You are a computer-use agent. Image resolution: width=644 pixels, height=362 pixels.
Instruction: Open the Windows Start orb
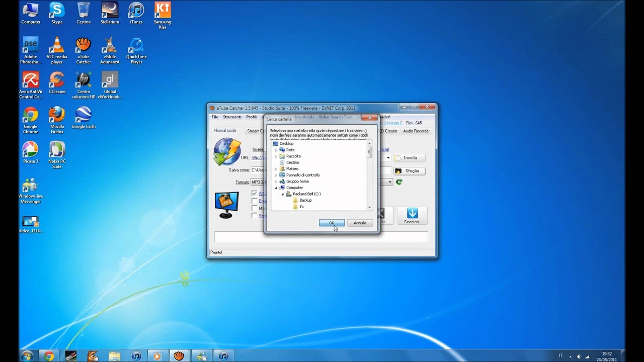click(27, 356)
